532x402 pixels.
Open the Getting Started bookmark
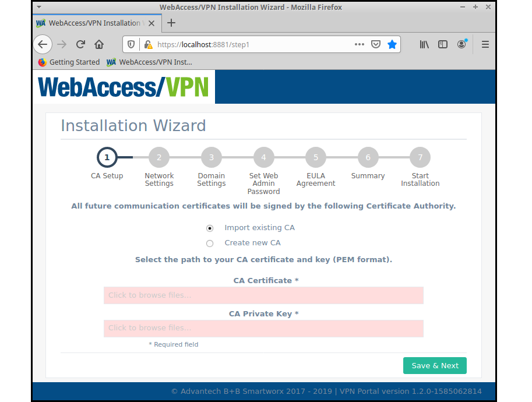pos(69,62)
